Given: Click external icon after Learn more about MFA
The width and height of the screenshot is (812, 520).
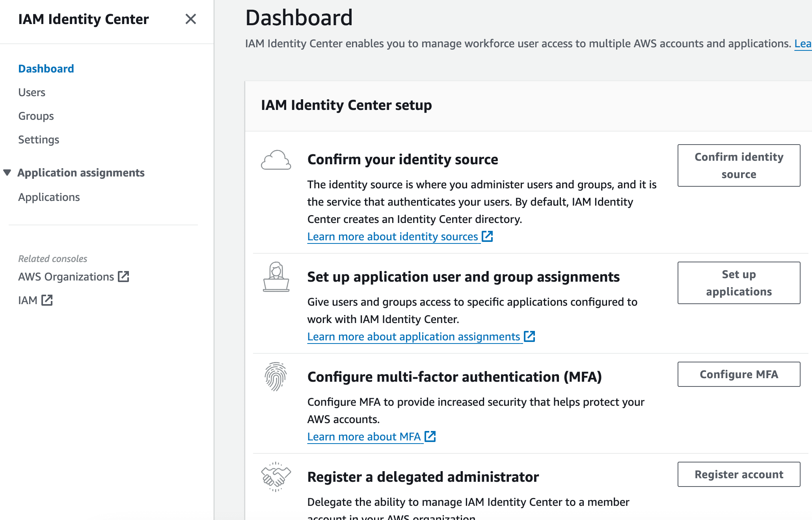Looking at the screenshot, I should (x=430, y=436).
